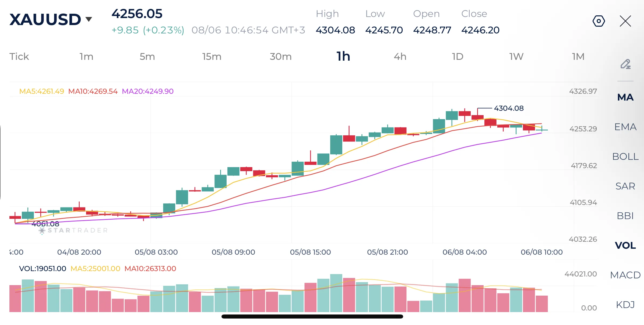Click the 05/08 09:00 time axis label
Viewport: 644px width, 325px height.
click(233, 252)
